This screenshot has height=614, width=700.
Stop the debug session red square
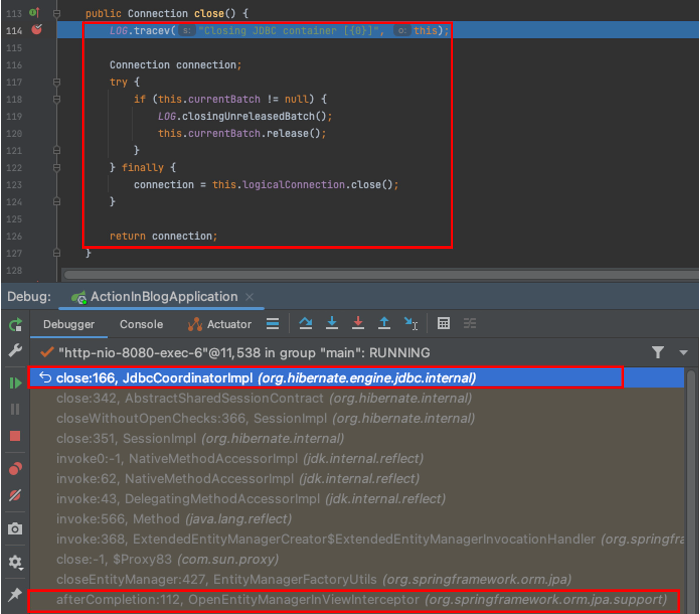(x=15, y=436)
